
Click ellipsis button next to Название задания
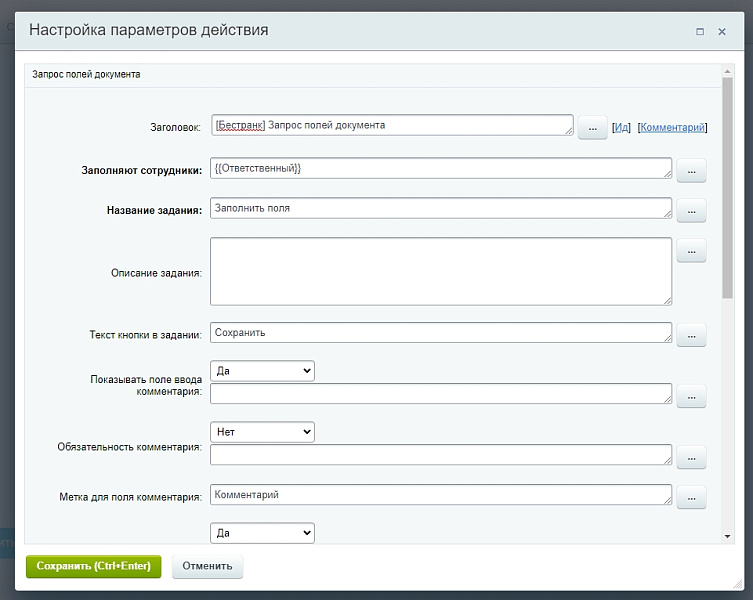(691, 211)
